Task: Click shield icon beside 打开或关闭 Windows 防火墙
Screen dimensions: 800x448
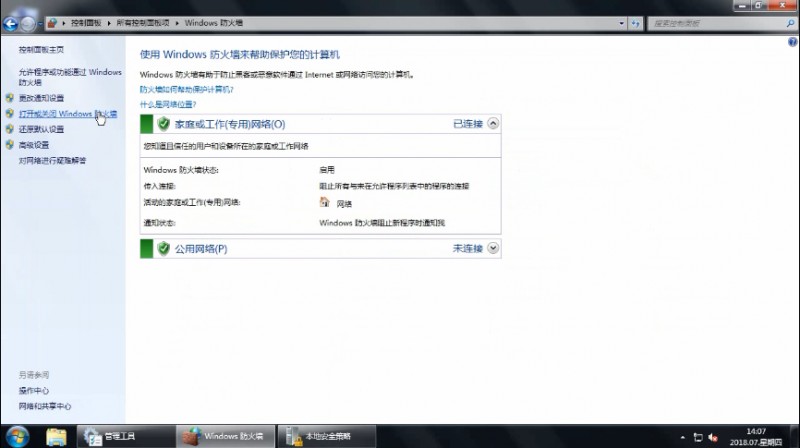Action: pyautogui.click(x=10, y=113)
